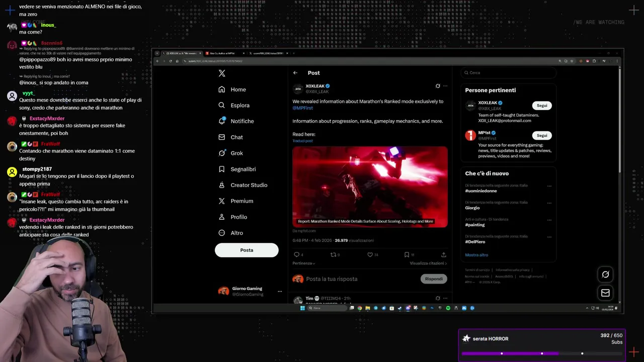Click Grok icon on XOXLEAK post

(x=438, y=86)
